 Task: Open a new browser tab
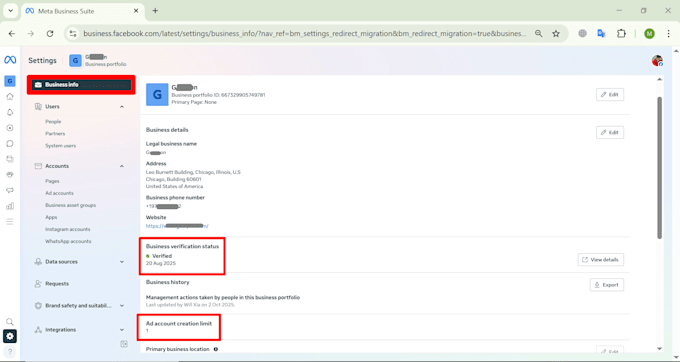155,11
